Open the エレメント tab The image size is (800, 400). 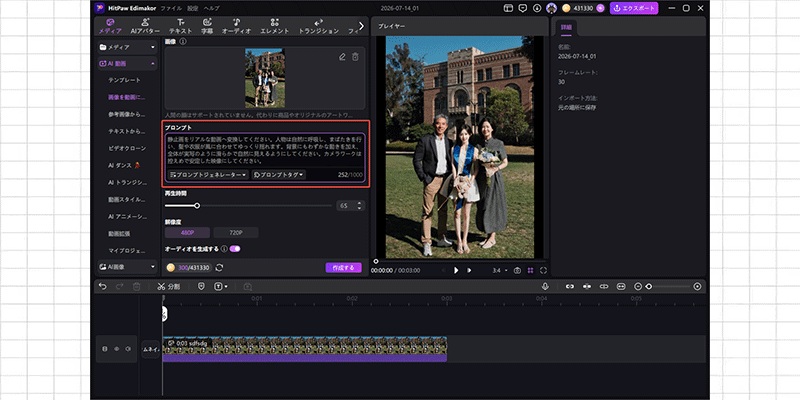pos(274,26)
